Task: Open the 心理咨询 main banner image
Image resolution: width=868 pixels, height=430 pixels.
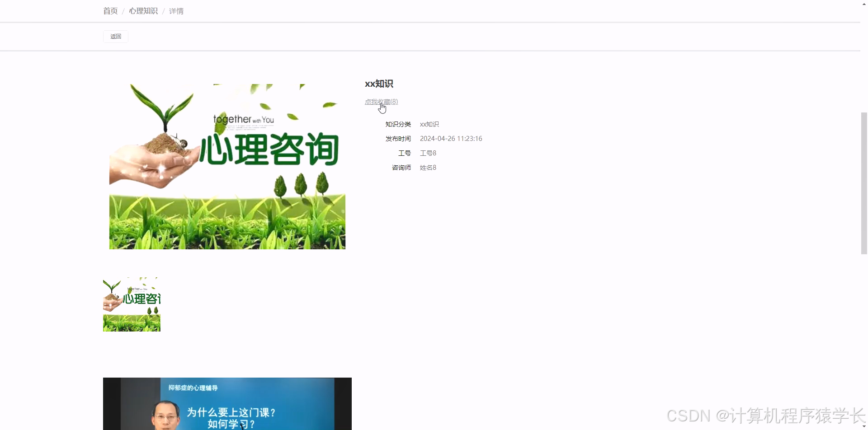Action: [227, 165]
